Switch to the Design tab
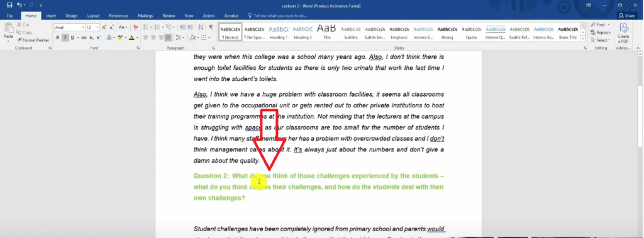 [72, 16]
